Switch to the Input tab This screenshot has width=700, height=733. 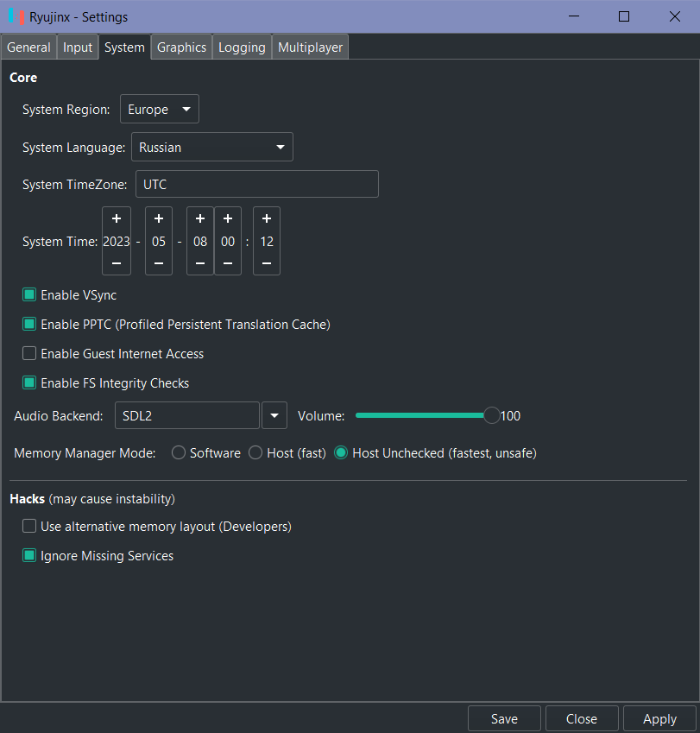point(78,47)
